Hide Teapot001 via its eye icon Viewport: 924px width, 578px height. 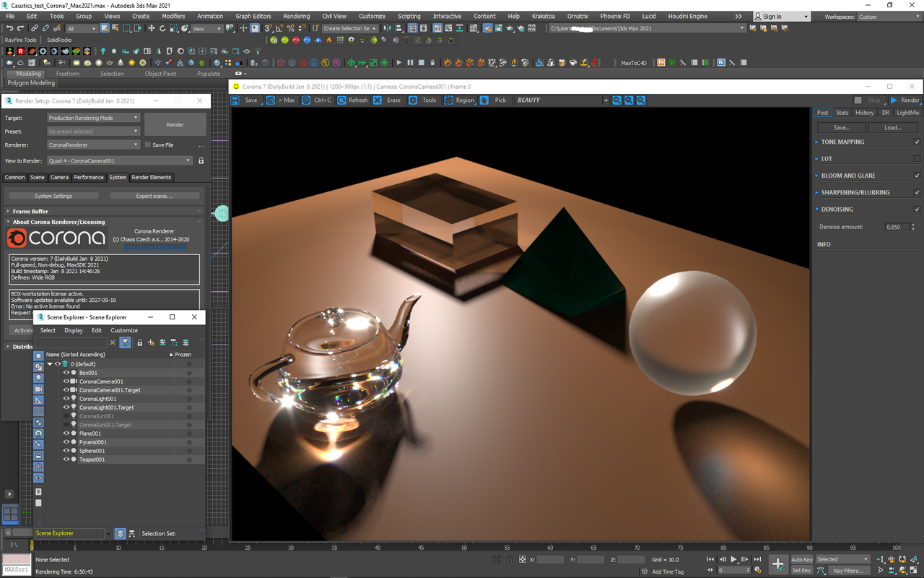point(66,460)
